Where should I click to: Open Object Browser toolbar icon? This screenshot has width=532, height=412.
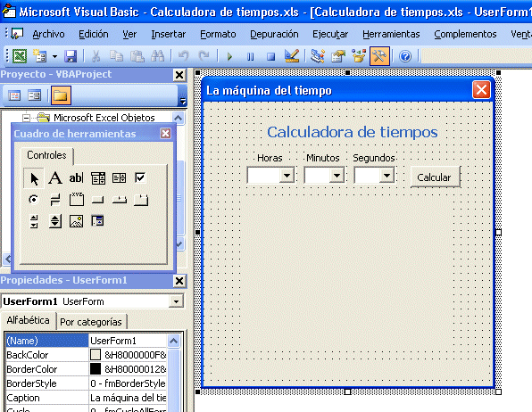[359, 56]
